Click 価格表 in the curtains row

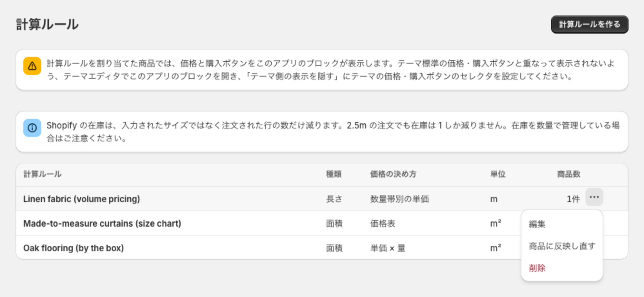[383, 223]
